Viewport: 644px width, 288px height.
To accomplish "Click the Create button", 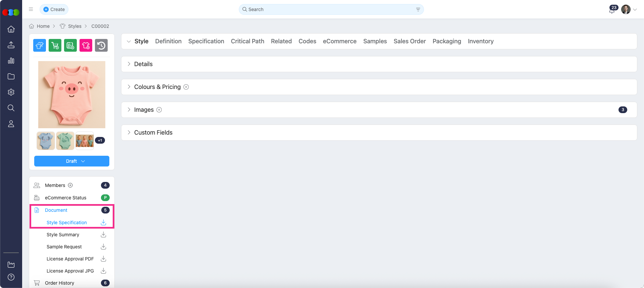I will (x=54, y=9).
